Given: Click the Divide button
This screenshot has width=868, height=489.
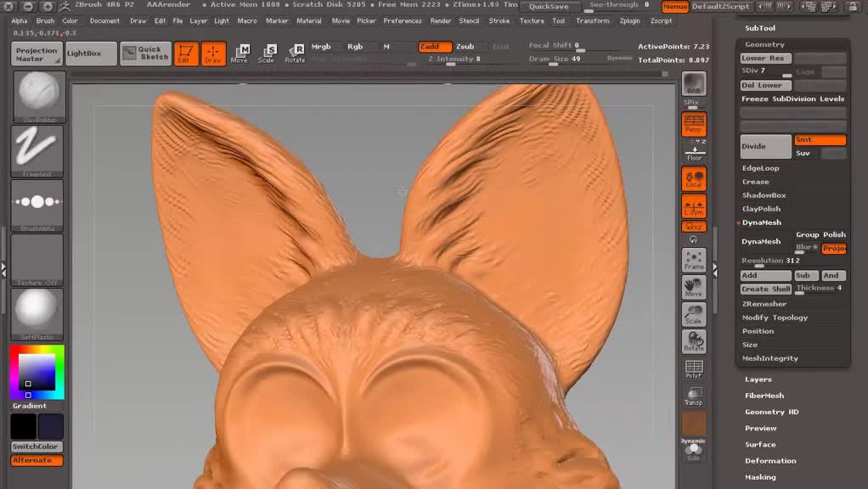Looking at the screenshot, I should (x=766, y=147).
